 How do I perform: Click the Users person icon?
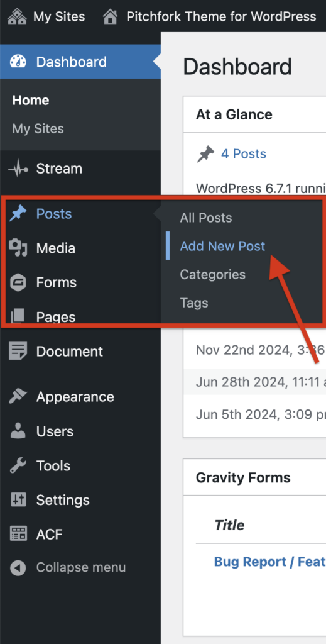tap(18, 431)
